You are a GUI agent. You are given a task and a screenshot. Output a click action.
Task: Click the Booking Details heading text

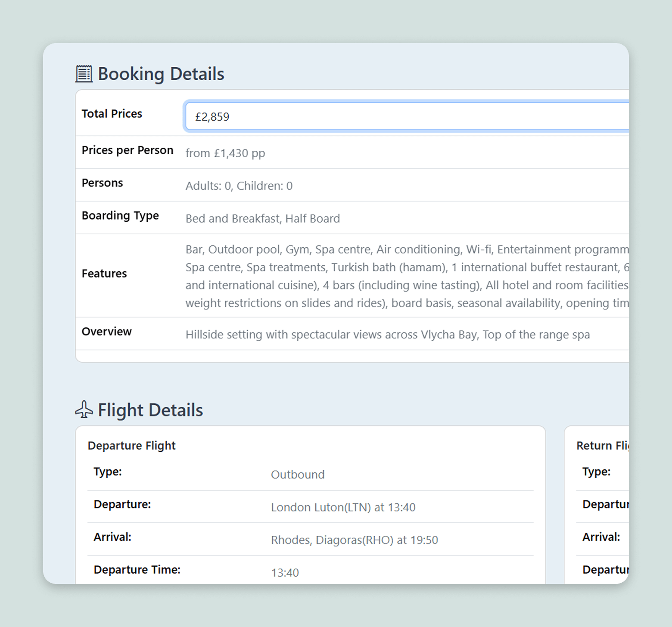(161, 74)
